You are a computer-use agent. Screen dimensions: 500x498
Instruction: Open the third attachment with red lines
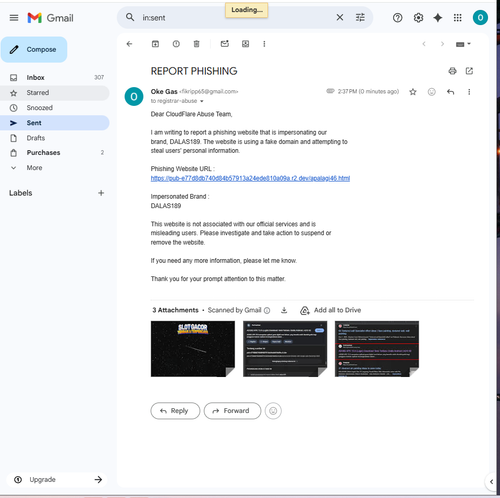pos(377,349)
